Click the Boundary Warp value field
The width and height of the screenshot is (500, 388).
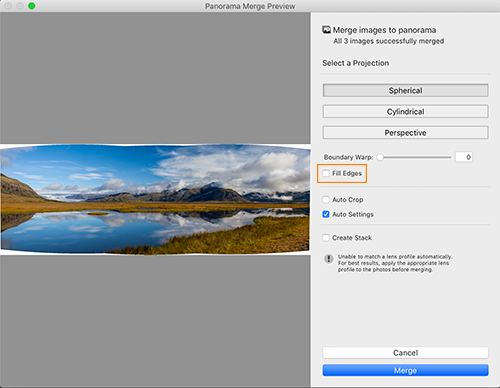click(464, 157)
